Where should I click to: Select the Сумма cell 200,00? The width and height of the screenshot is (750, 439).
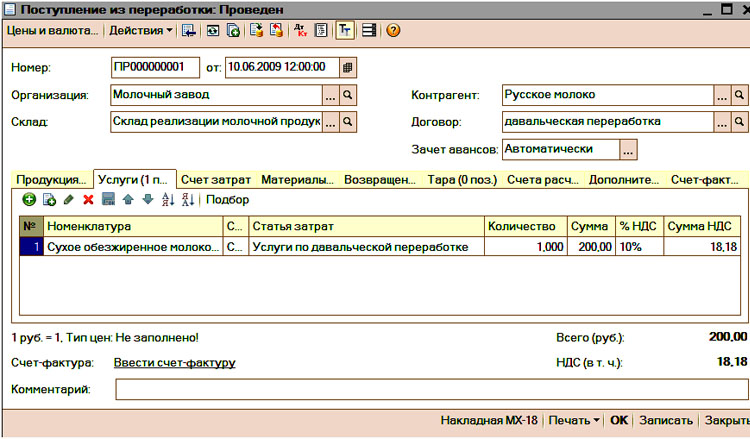click(591, 247)
